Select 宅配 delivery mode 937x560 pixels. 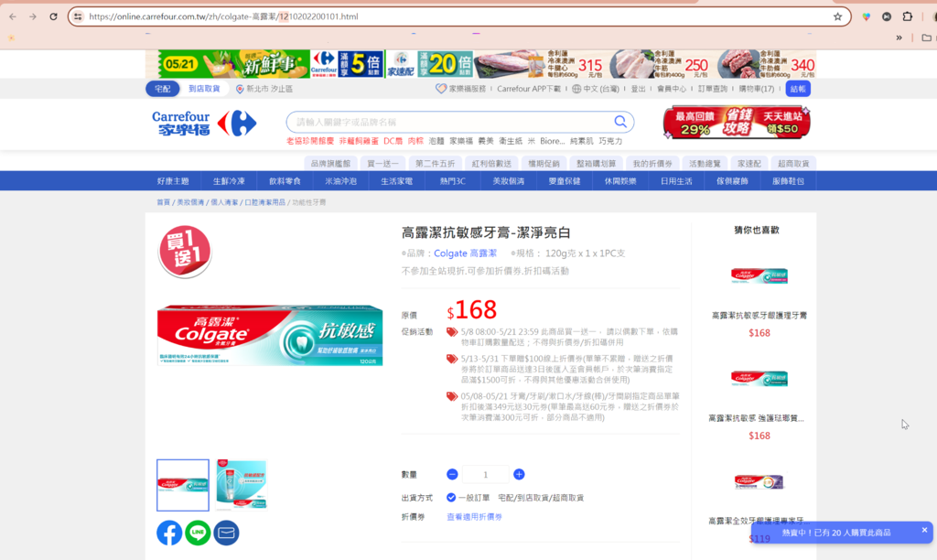163,89
